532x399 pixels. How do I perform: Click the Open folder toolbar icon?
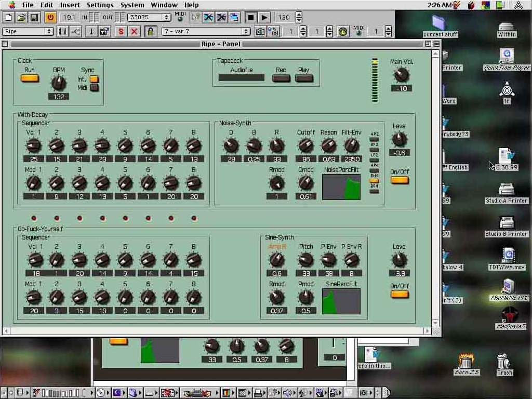(x=21, y=17)
